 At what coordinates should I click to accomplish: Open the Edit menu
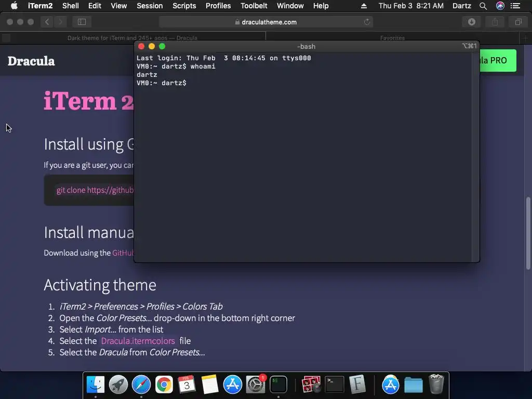(x=95, y=6)
